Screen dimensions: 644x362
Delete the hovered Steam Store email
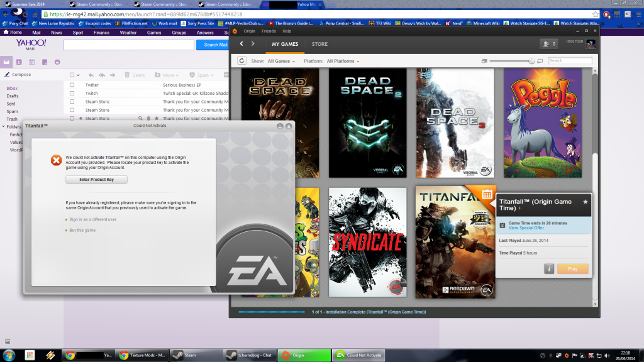(148, 118)
